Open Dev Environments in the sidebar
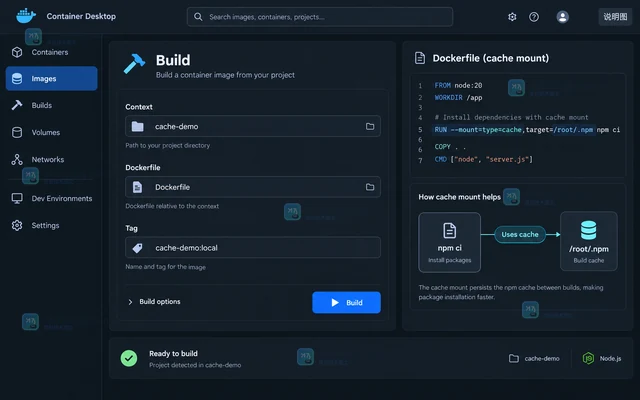 [x=51, y=198]
